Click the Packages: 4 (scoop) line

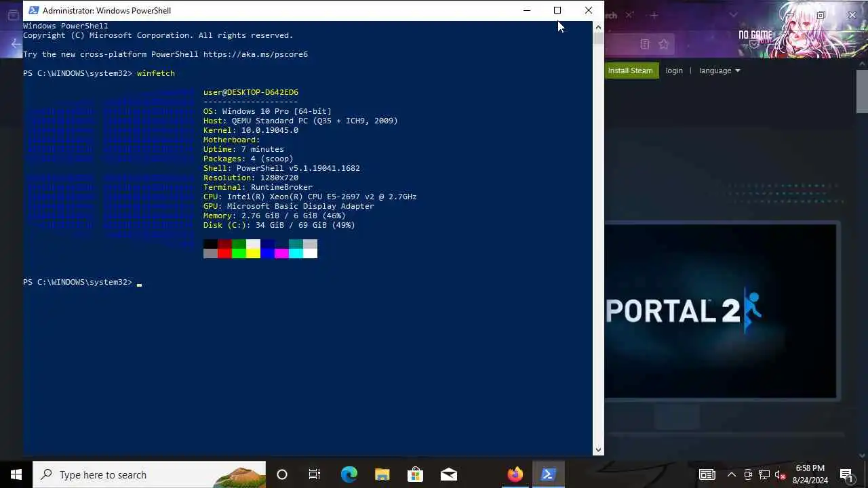pos(248,159)
